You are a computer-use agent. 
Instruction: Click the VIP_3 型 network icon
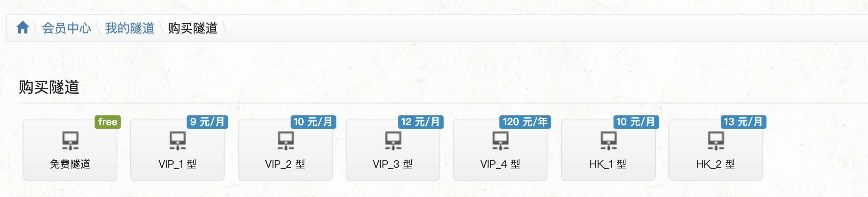pos(393,141)
